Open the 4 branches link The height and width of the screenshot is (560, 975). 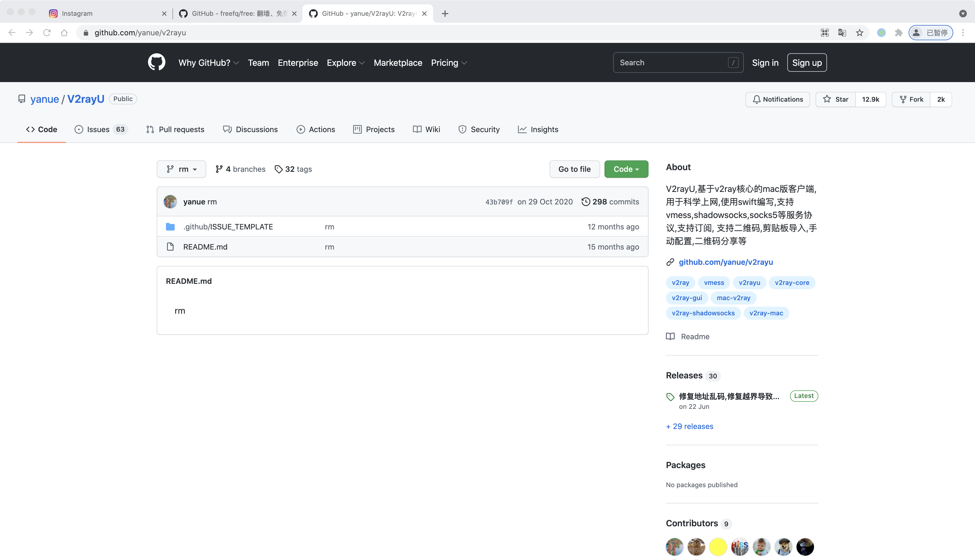(x=240, y=169)
